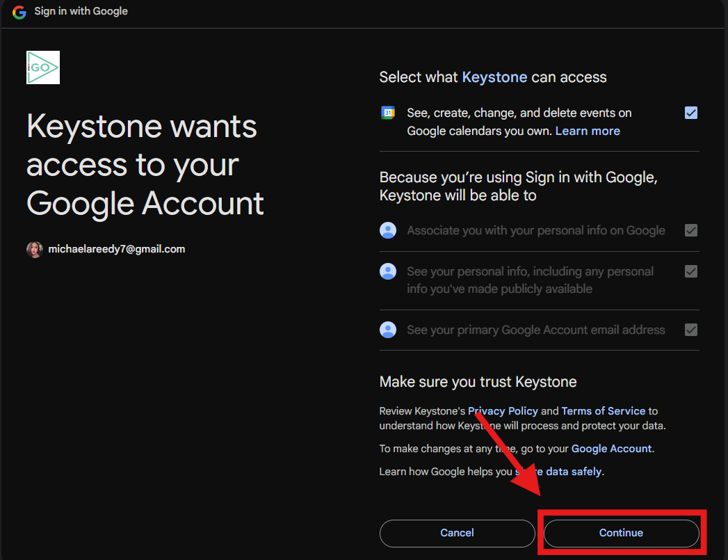Click the Keystone app name link in heading
The width and height of the screenshot is (728, 560).
tap(494, 77)
